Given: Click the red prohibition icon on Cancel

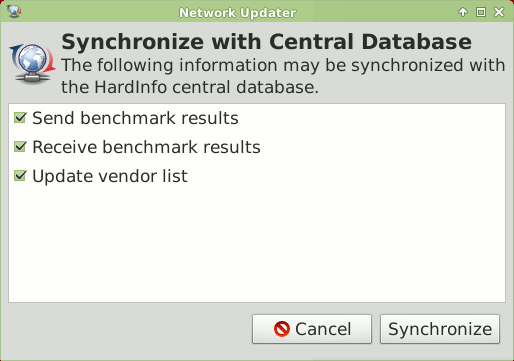Looking at the screenshot, I should [282, 329].
